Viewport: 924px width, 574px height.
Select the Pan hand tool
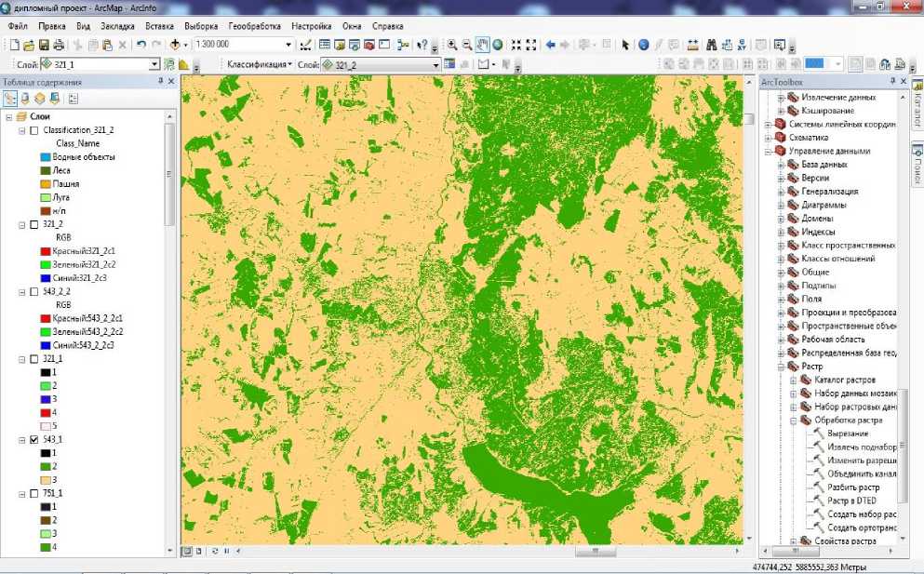pyautogui.click(x=482, y=45)
